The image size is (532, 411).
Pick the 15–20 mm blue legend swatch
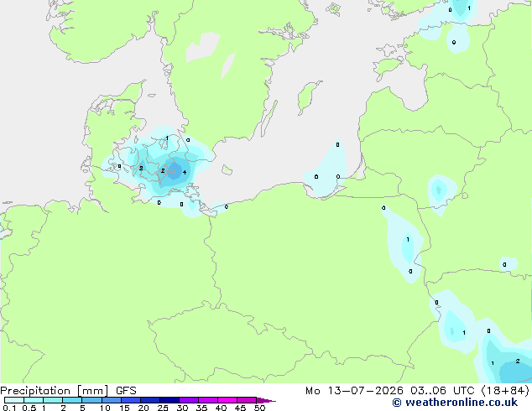tap(130, 400)
